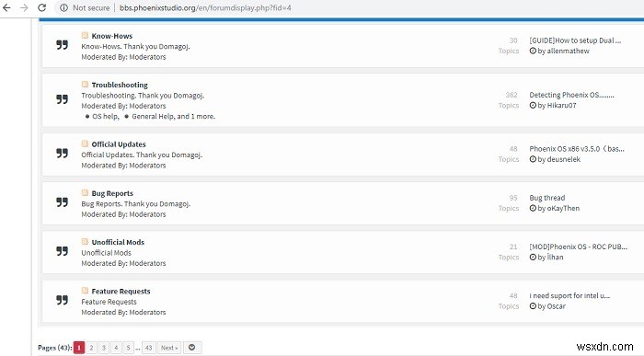Open the Troubleshooting forum
The width and height of the screenshot is (644, 356).
120,85
